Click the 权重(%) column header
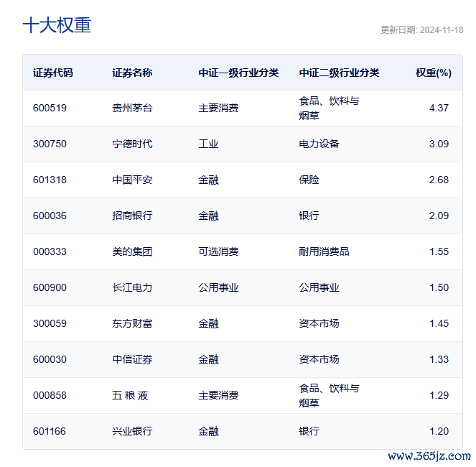 434,73
